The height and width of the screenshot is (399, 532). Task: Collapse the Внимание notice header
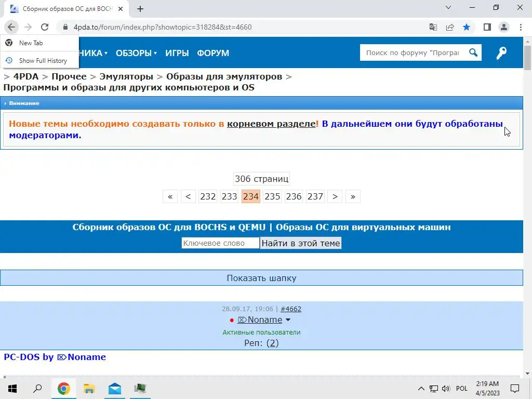pyautogui.click(x=261, y=103)
